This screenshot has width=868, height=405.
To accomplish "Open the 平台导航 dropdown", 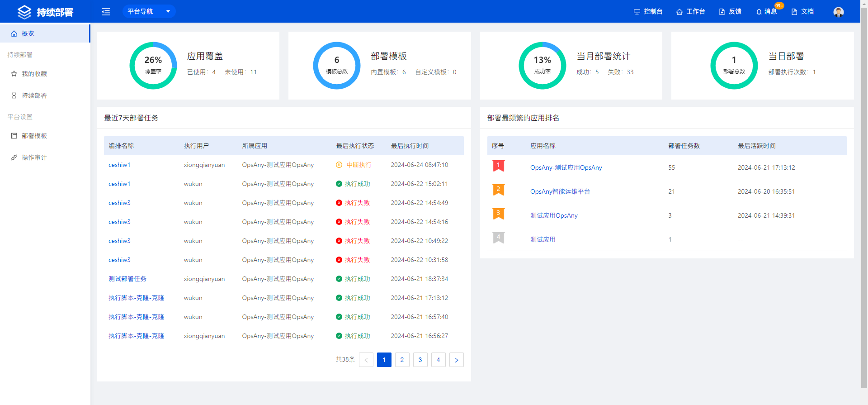I will [149, 11].
